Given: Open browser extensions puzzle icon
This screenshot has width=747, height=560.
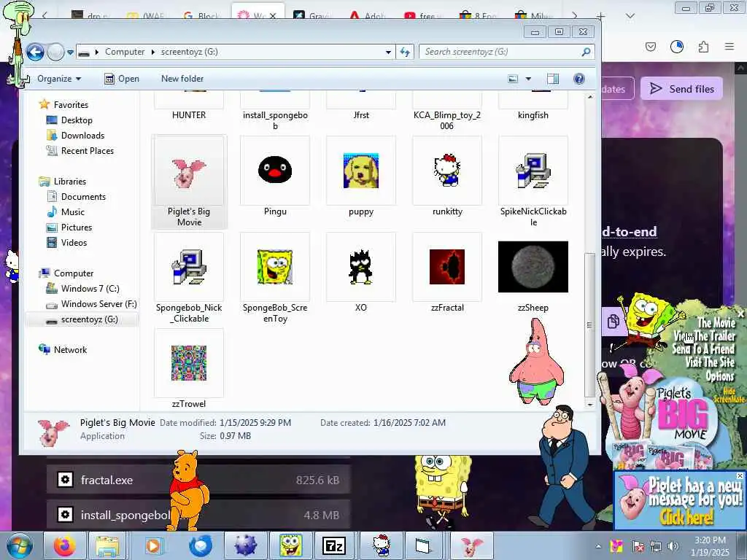Looking at the screenshot, I should [x=703, y=47].
